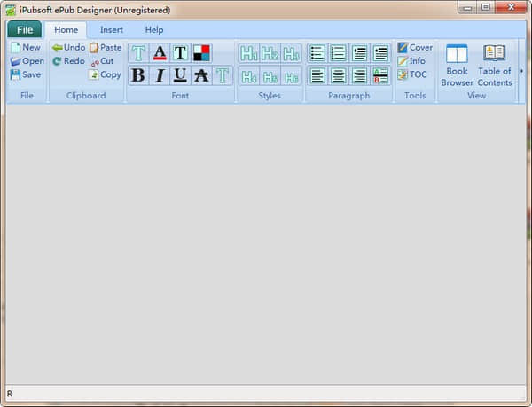
Task: Copy the selected content
Action: coord(105,74)
